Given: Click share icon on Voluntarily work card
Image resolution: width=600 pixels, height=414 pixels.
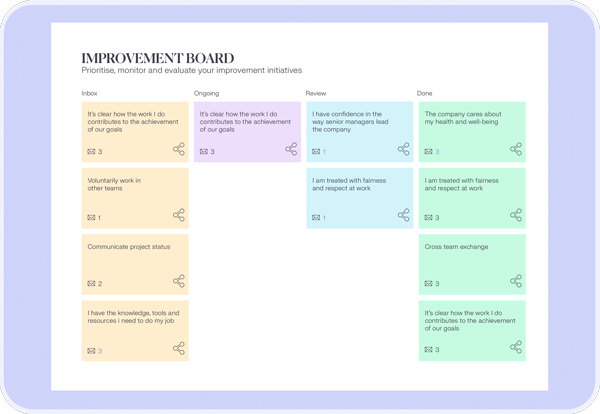Looking at the screenshot, I should [x=179, y=215].
